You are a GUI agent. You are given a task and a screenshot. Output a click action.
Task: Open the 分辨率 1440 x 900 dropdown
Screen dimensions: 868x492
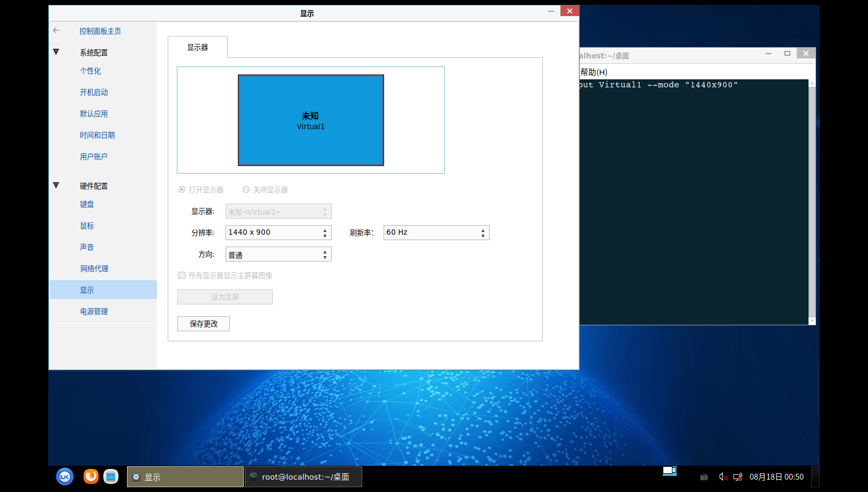(x=279, y=233)
